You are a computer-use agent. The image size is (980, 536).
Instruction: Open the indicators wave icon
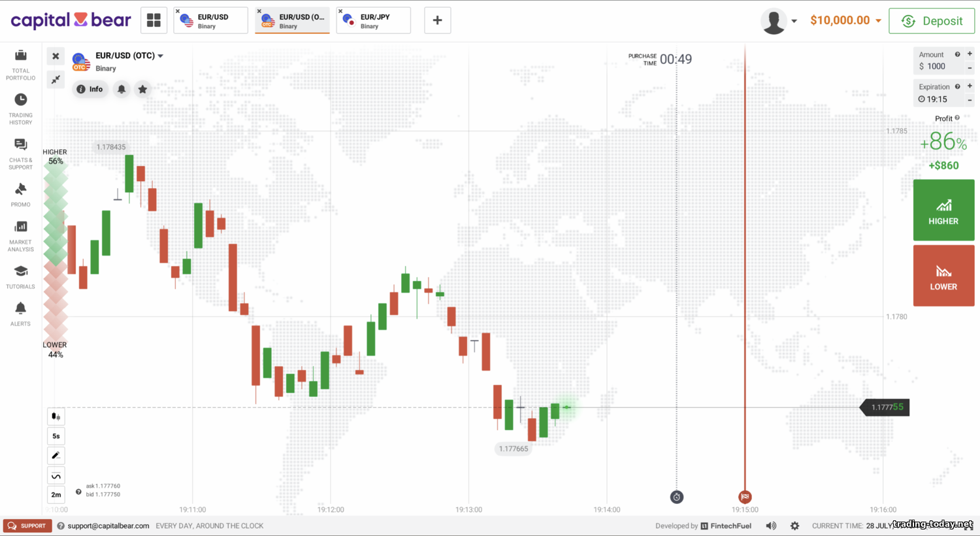[x=56, y=476]
